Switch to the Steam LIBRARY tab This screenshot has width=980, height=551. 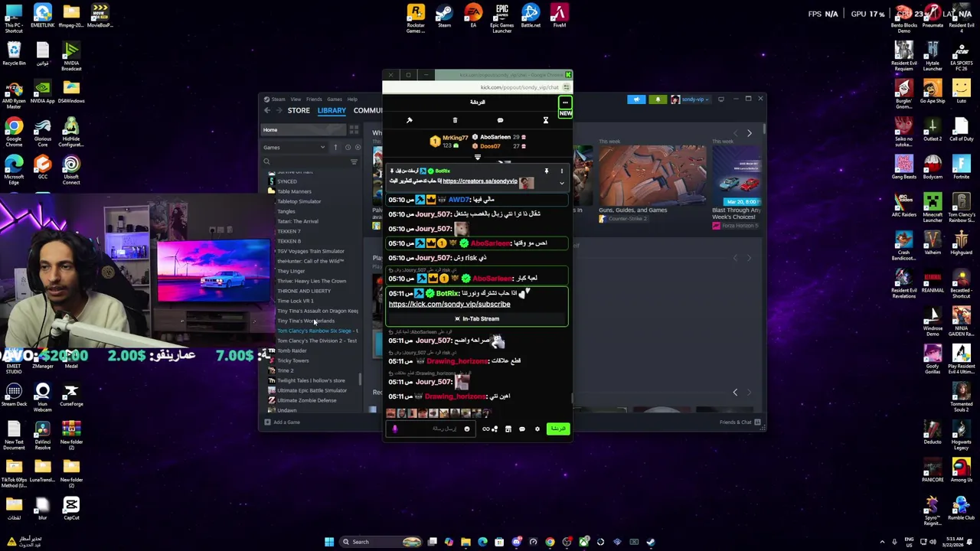tap(332, 110)
